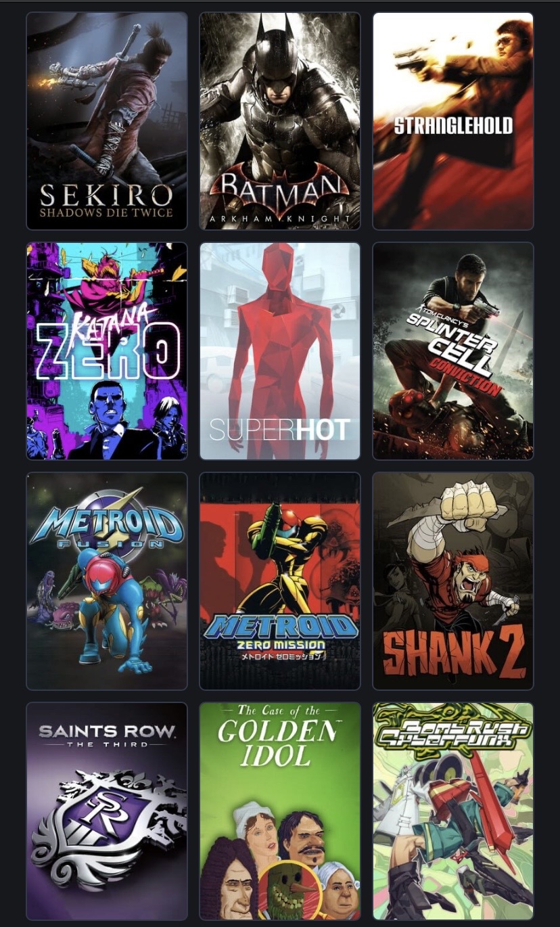560x927 pixels.
Task: Open the Shank 2 game cover
Action: (x=453, y=581)
